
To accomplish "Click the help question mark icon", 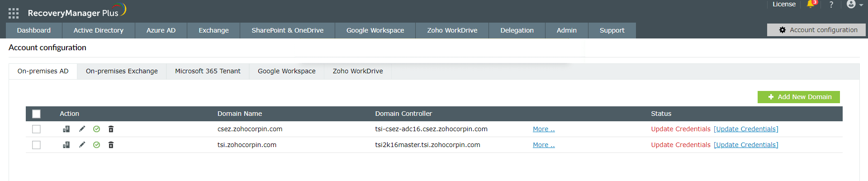I will 831,5.
